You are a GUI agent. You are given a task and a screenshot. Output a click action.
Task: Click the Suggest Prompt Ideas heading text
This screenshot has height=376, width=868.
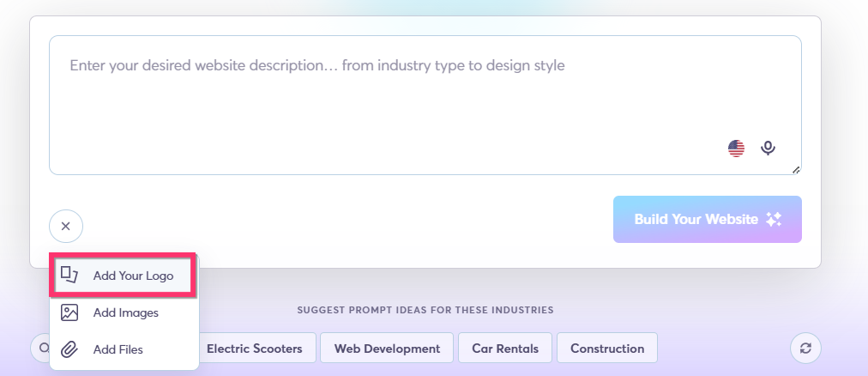pos(425,310)
